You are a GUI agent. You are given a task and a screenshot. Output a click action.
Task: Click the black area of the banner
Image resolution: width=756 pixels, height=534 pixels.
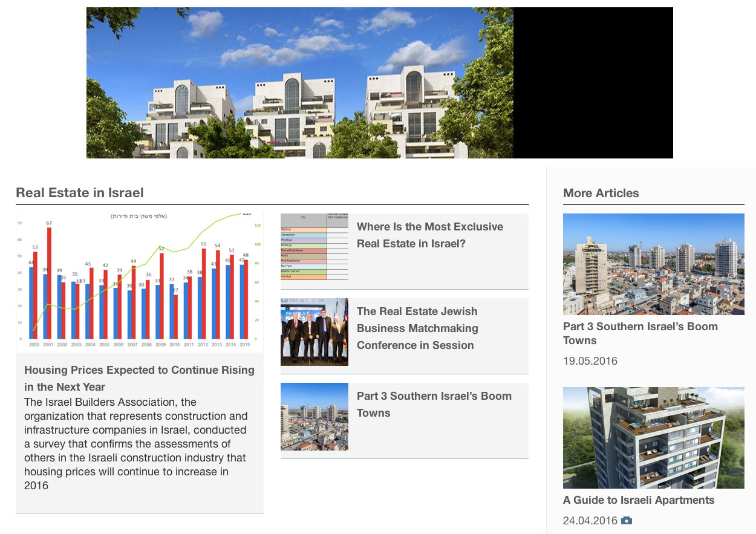click(x=593, y=83)
